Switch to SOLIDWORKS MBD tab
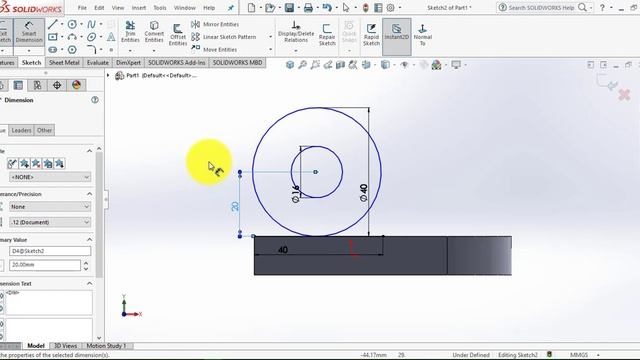This screenshot has height=360, width=640. point(238,62)
